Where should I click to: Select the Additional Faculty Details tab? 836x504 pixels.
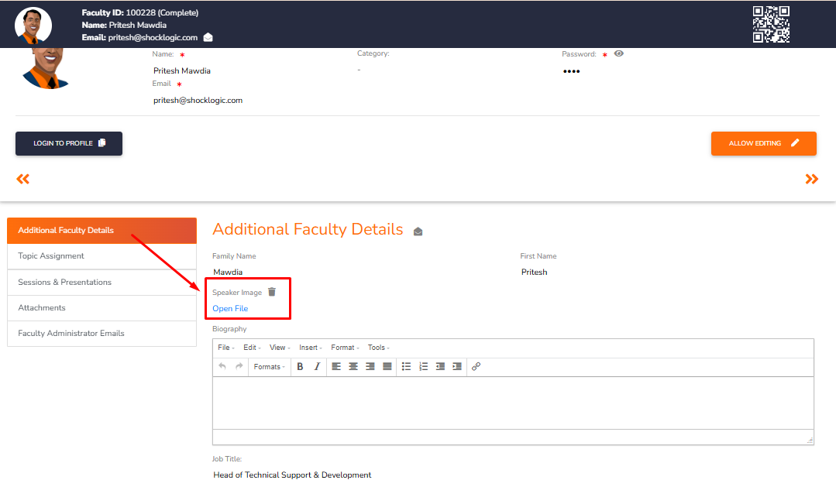(x=101, y=230)
